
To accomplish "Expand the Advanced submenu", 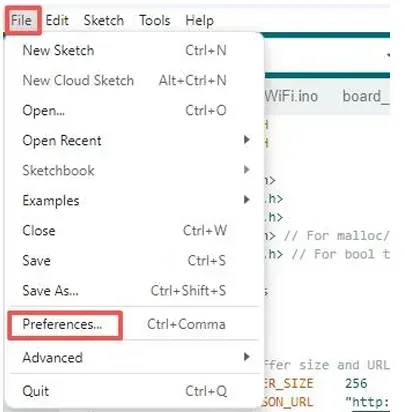I will [x=133, y=358].
